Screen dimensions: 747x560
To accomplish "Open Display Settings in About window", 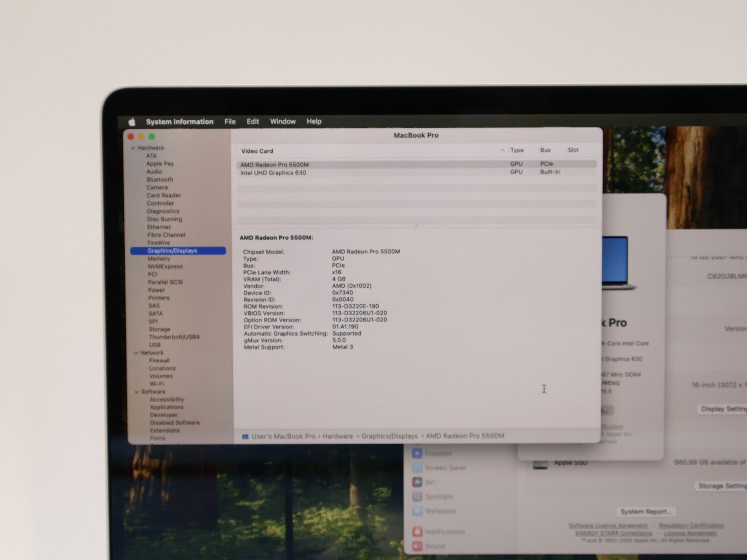I will [x=723, y=409].
